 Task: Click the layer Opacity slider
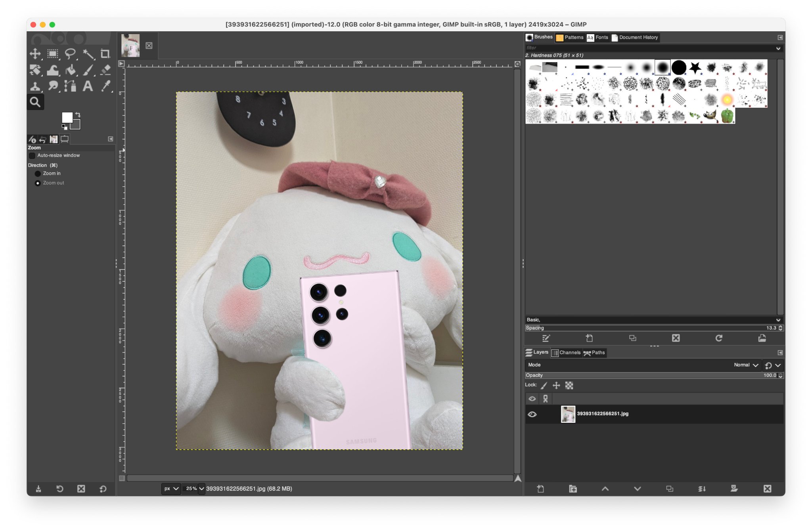click(x=650, y=375)
